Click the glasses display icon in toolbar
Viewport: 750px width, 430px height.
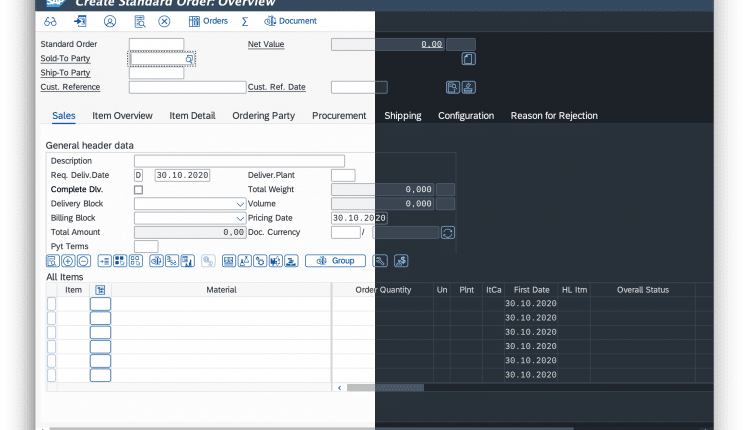(50, 22)
